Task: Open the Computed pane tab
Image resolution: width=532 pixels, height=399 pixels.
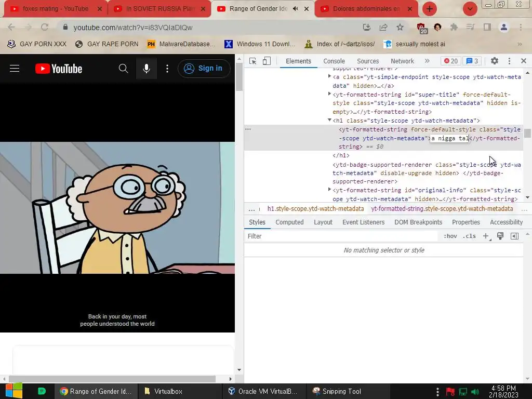Action: tap(289, 222)
